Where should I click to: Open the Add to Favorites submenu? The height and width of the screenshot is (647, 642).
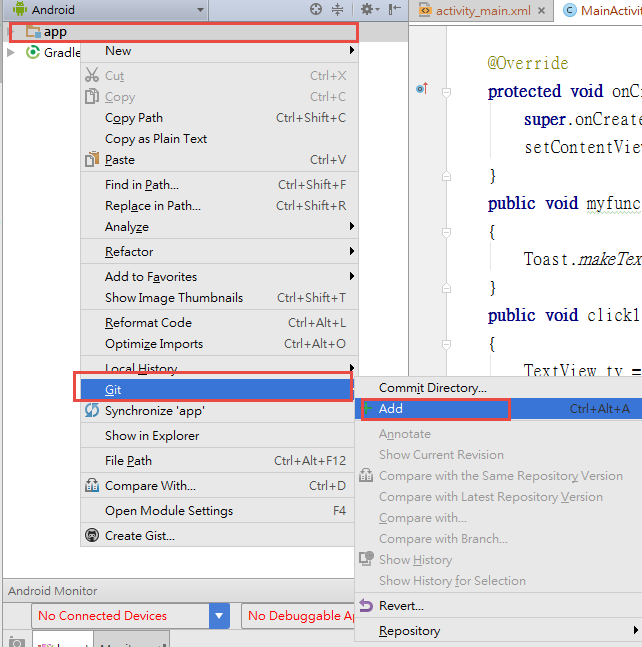coord(219,276)
